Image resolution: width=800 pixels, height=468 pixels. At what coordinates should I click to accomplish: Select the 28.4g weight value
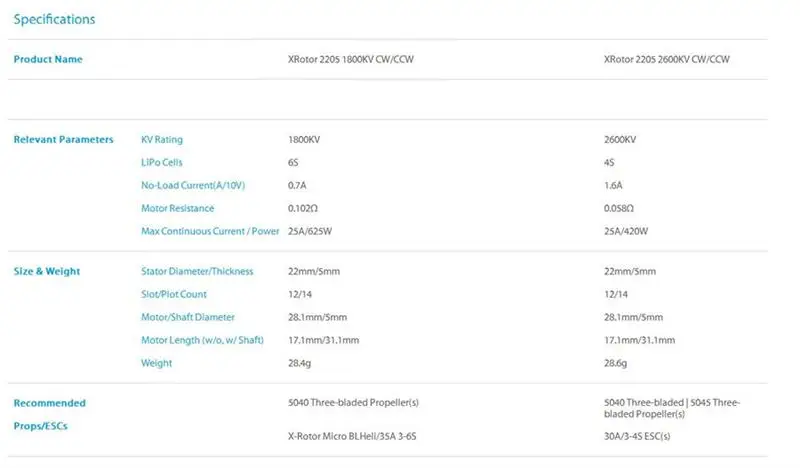tap(299, 363)
